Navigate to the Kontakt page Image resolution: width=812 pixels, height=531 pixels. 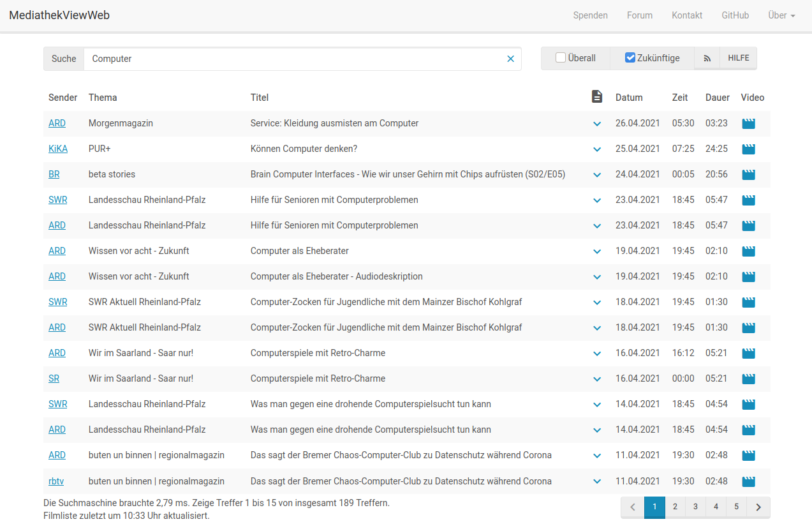pyautogui.click(x=686, y=15)
